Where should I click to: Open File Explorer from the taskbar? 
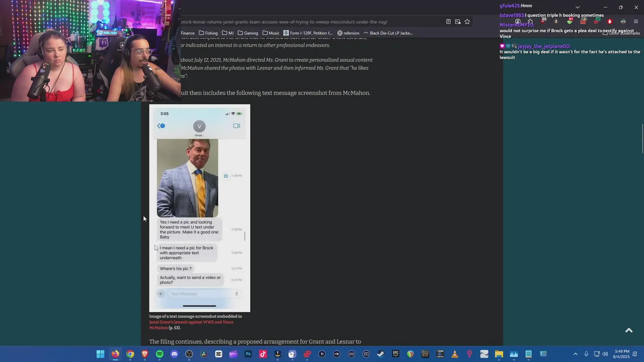pyautogui.click(x=499, y=354)
